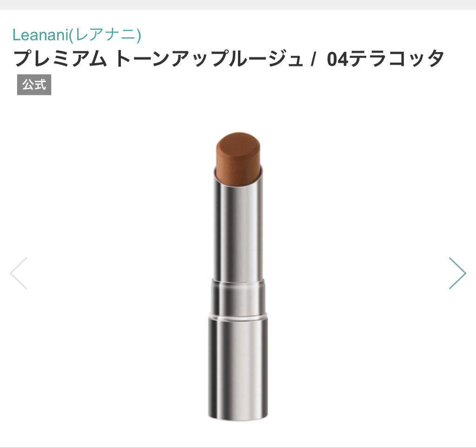Click the terracotta brown lipstick bullet color
Image resolution: width=476 pixels, height=448 pixels.
tap(238, 158)
